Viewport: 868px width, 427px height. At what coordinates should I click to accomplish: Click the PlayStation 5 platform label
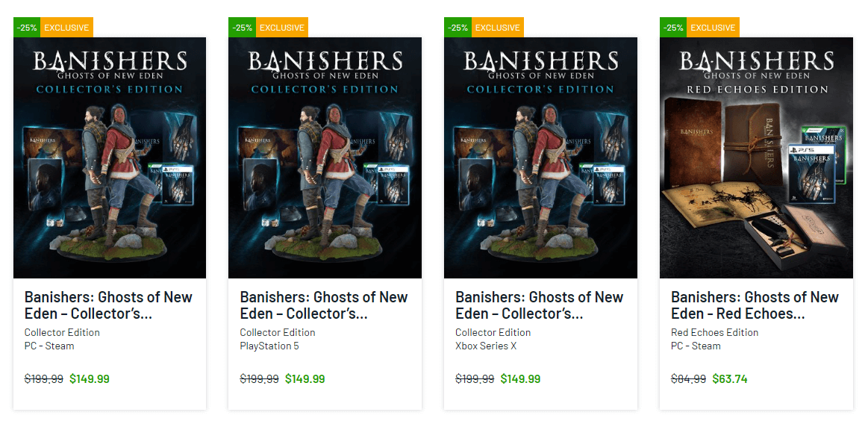(x=269, y=346)
